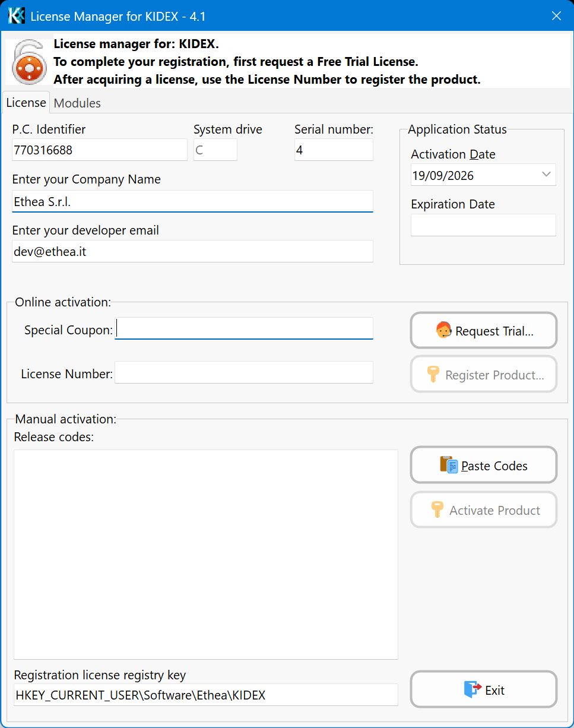The height and width of the screenshot is (728, 574).
Task: Click the KIDEX logo in title bar
Action: [16, 16]
